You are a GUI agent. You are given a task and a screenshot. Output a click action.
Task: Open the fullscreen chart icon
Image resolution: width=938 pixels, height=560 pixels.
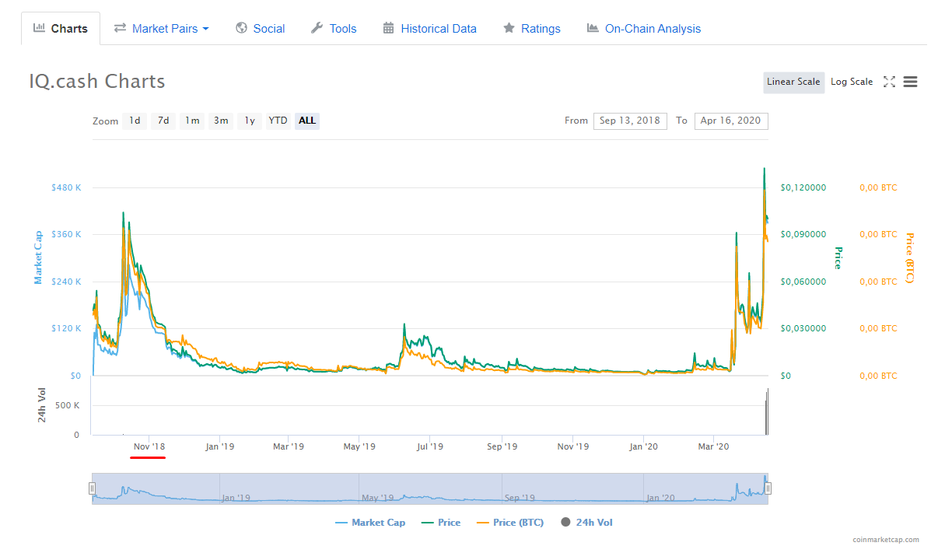click(x=890, y=82)
